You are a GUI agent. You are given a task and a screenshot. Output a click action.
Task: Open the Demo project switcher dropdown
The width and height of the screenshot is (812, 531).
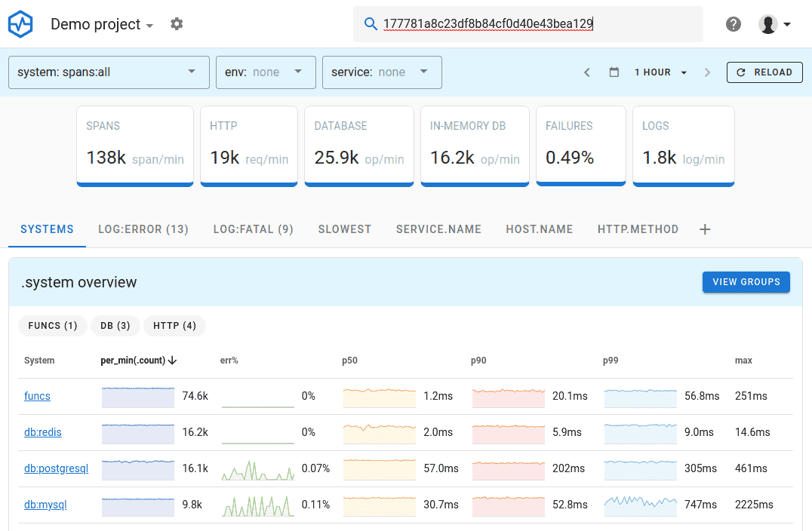pyautogui.click(x=101, y=23)
